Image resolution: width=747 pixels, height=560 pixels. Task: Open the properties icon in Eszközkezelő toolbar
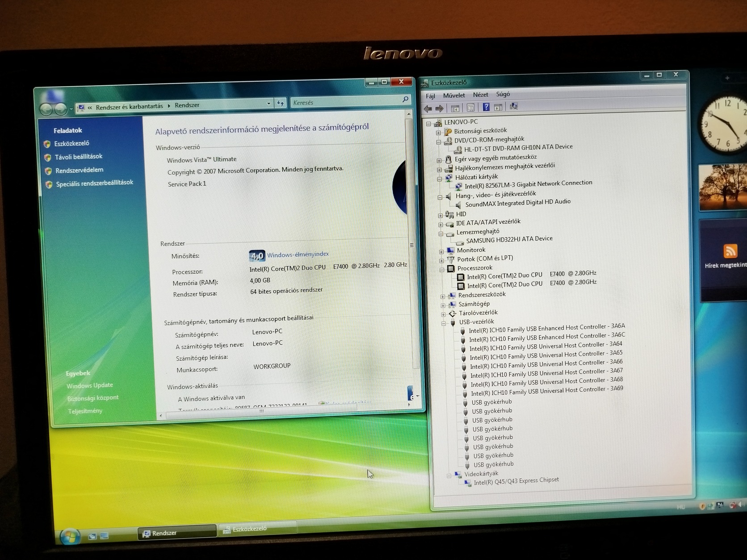(x=470, y=108)
